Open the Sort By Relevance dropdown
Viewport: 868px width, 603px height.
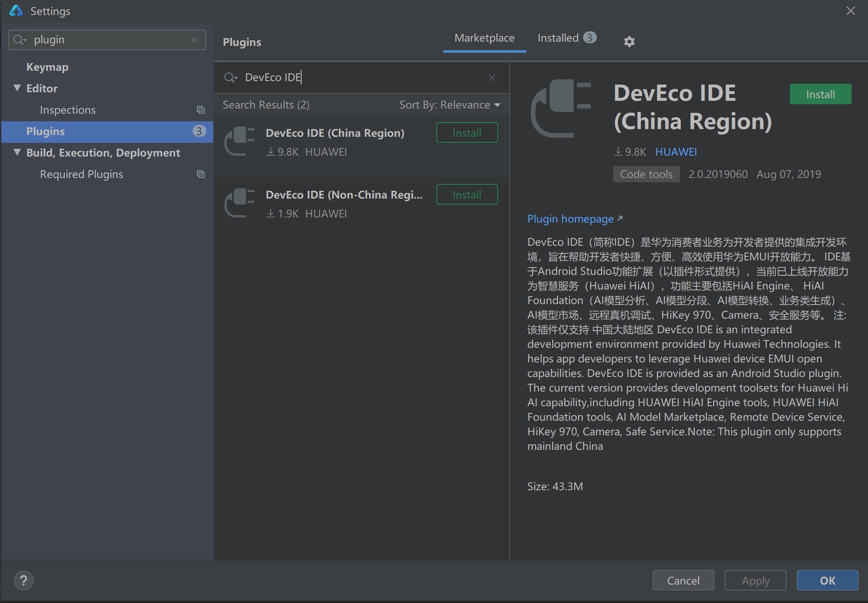(450, 105)
